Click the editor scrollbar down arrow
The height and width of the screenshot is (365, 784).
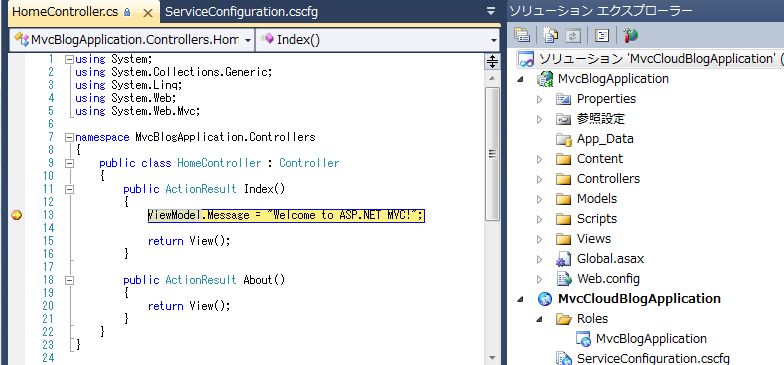tap(492, 358)
